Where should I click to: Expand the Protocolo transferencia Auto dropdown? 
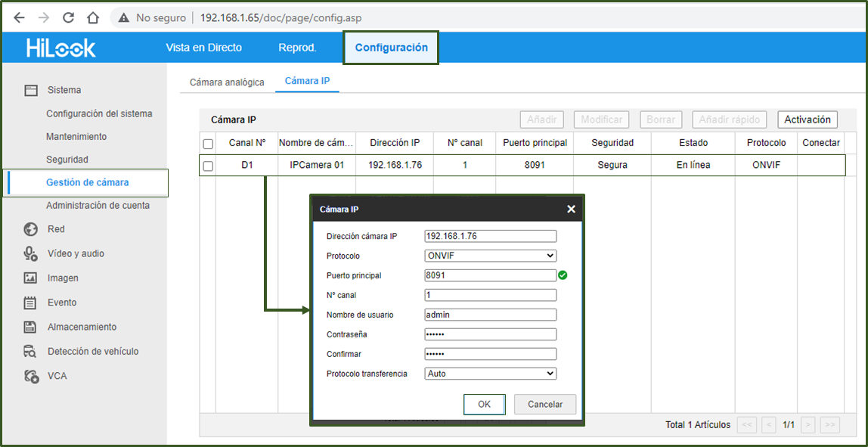tap(491, 374)
